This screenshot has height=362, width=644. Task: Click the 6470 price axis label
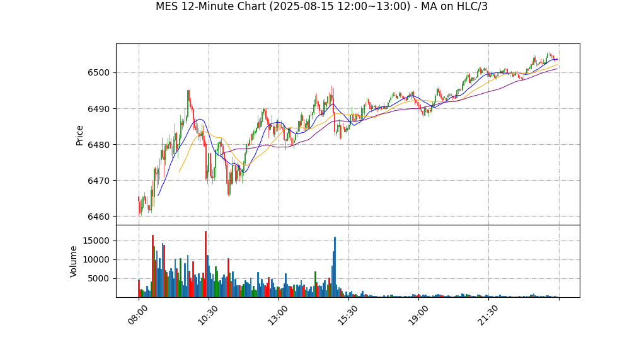(x=98, y=181)
